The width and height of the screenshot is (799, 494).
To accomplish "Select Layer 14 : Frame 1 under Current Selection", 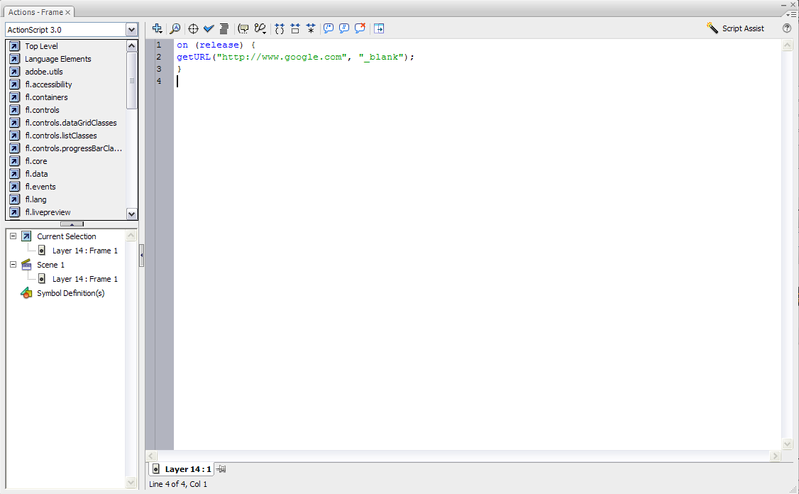I will point(85,250).
